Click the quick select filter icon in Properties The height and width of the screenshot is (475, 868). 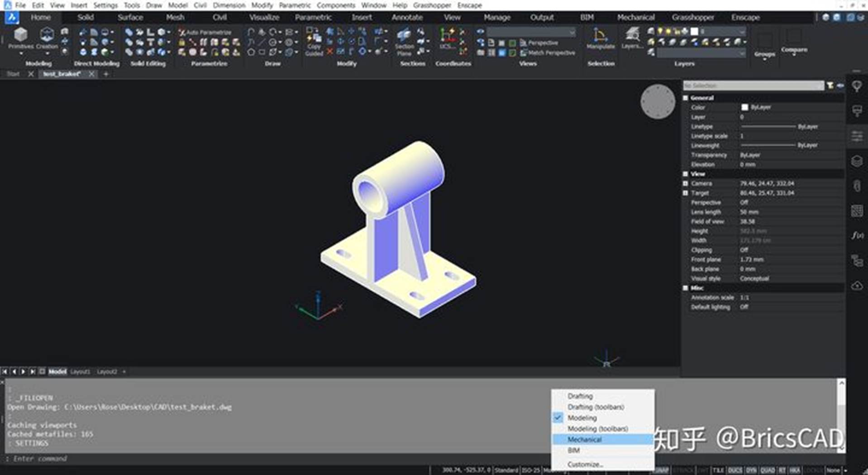pos(830,86)
